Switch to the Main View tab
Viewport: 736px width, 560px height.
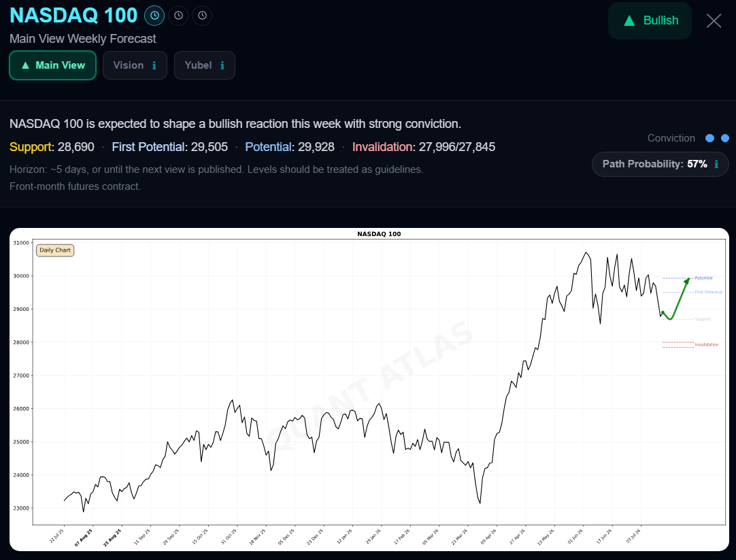(x=52, y=65)
